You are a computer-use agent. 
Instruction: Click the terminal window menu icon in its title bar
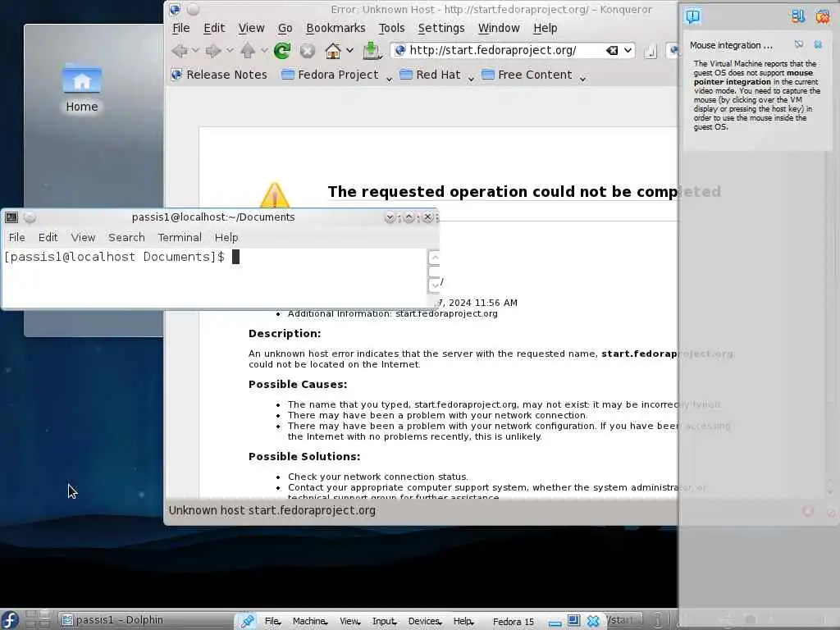(x=11, y=217)
